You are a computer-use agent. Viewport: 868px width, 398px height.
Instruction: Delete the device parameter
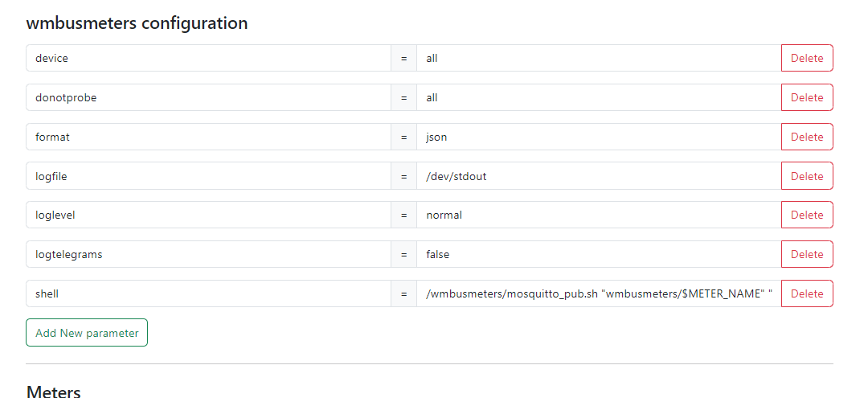point(807,58)
